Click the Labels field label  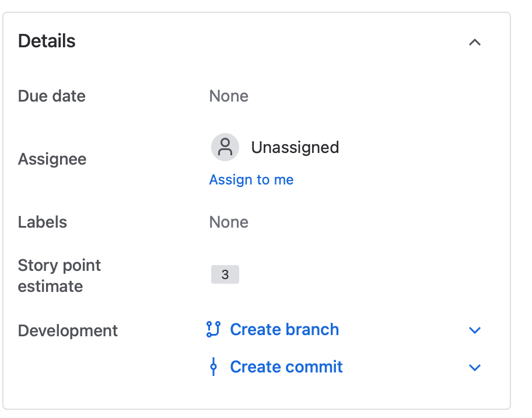pos(43,222)
